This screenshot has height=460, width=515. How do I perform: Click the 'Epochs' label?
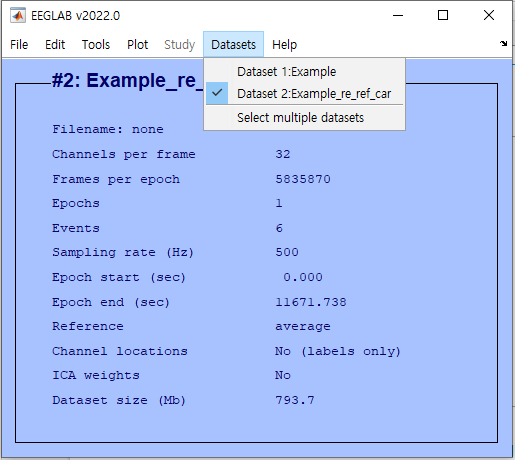pyautogui.click(x=76, y=204)
